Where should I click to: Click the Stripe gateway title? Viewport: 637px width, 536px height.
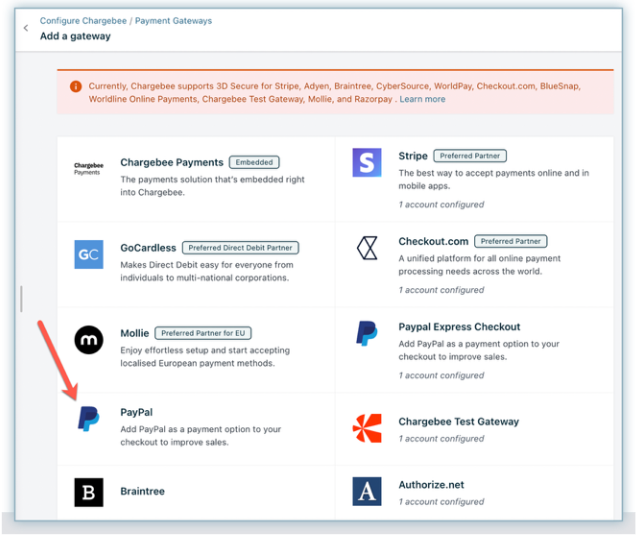coord(413,156)
